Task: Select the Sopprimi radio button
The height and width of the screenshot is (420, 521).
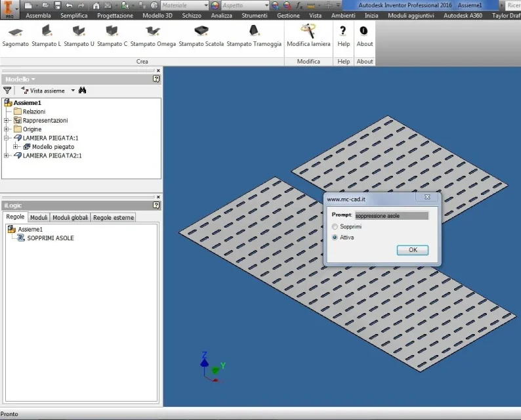Action: (x=335, y=226)
